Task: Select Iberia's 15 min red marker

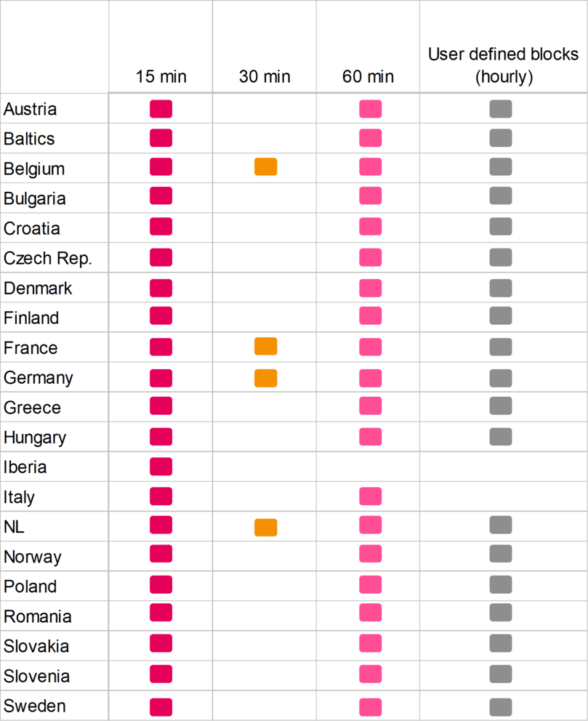Action: point(161,467)
